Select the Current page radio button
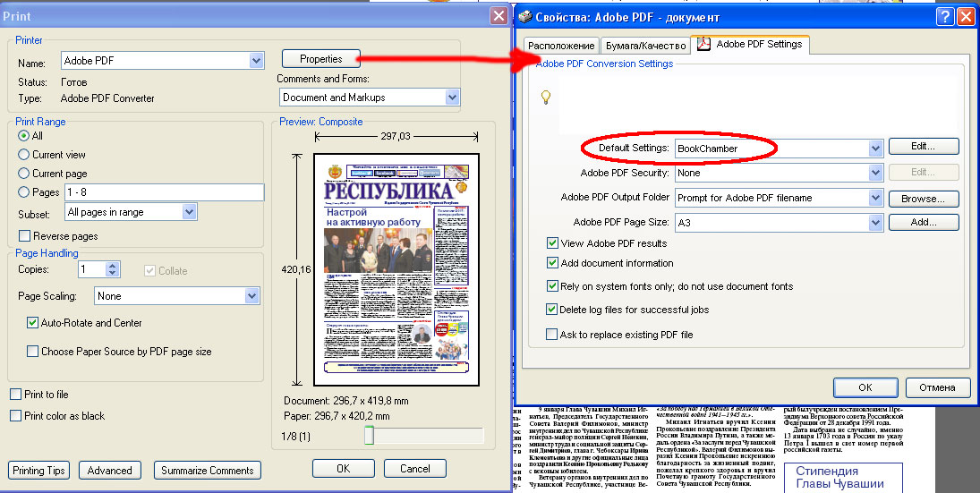980x493 pixels. (24, 173)
